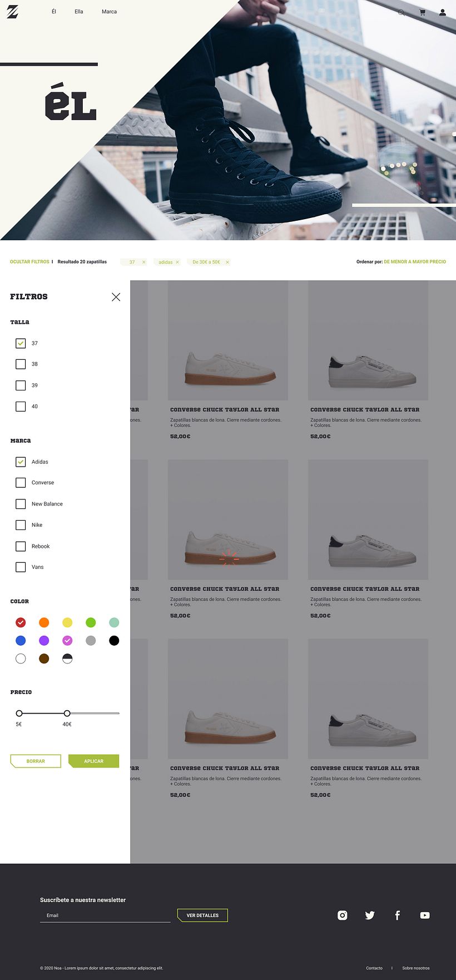Click Ocultar Filtros link
This screenshot has height=980, width=456.
click(x=29, y=261)
